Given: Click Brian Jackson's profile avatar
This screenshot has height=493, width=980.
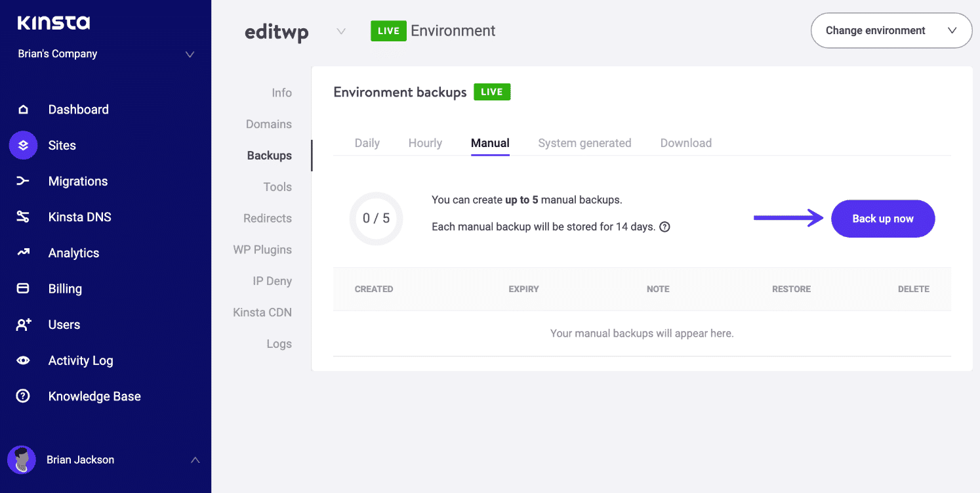Looking at the screenshot, I should point(22,460).
